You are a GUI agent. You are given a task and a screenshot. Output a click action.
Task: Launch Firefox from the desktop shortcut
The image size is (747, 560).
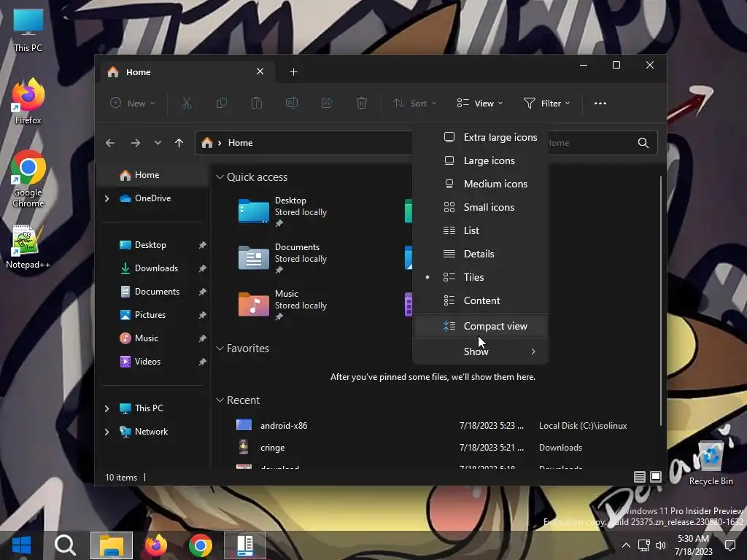[28, 102]
